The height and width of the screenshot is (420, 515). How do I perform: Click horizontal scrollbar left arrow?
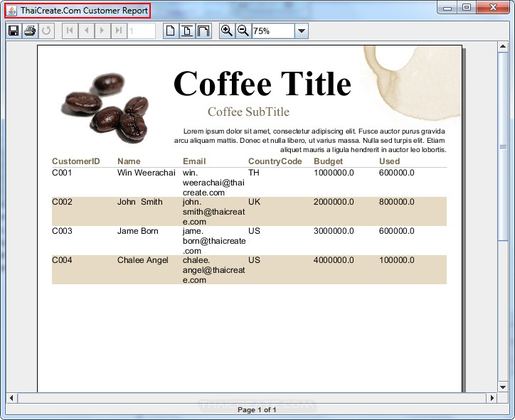(11, 398)
